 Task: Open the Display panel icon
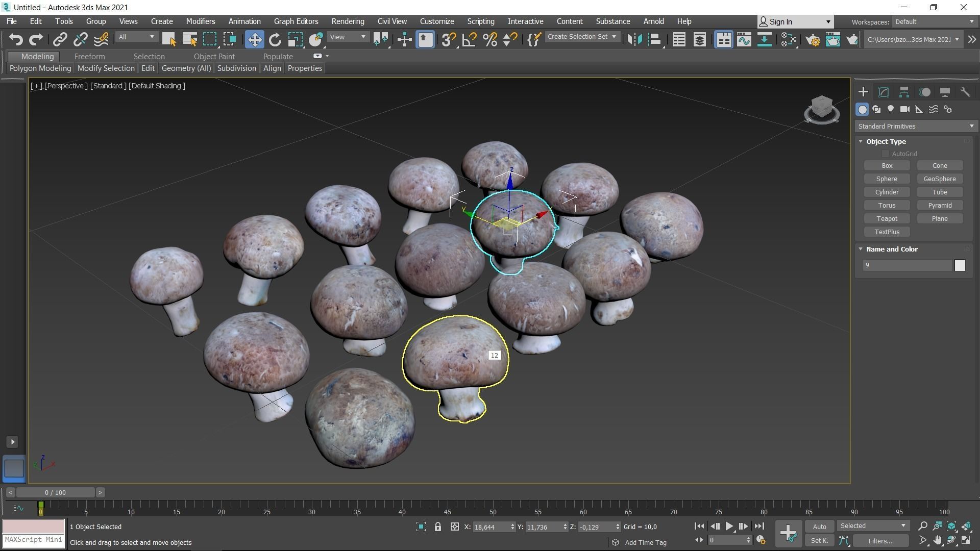945,92
